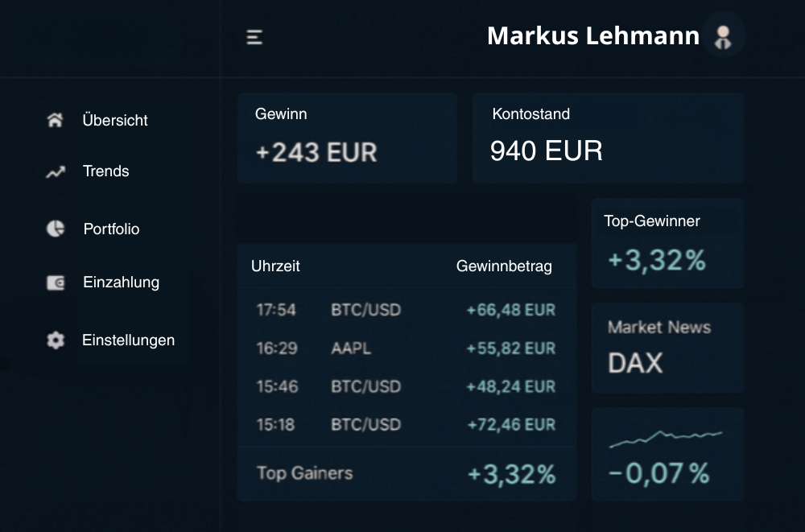Click the Top Gainers summary row
805x532 pixels.
pos(405,474)
